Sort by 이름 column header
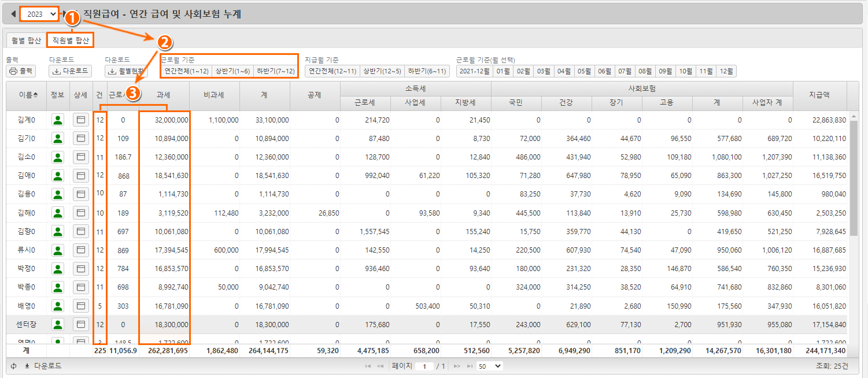 pos(26,95)
